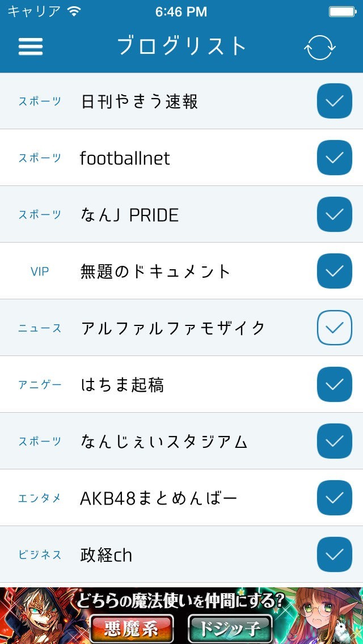The height and width of the screenshot is (644, 363).
Task: Select the 日刊やきう速報 blog name
Action: [x=140, y=101]
